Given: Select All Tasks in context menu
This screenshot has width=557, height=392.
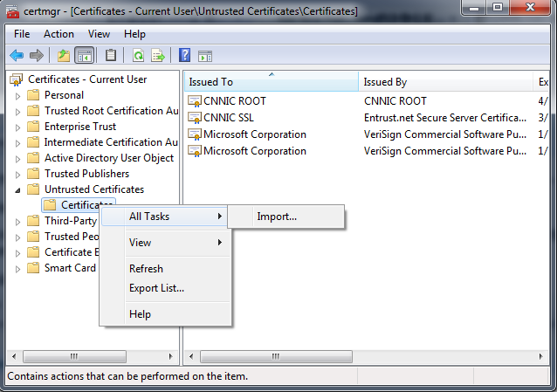Looking at the screenshot, I should point(166,217).
